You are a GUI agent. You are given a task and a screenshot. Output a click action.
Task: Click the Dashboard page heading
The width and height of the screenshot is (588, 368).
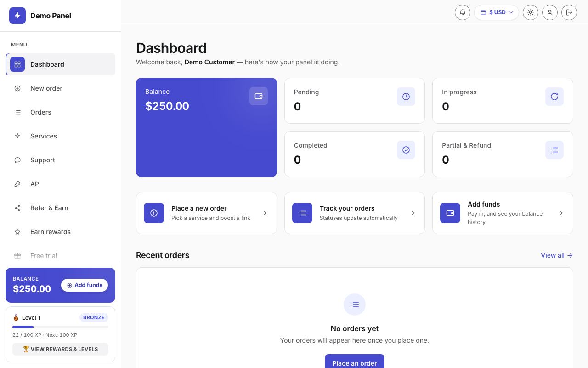pyautogui.click(x=171, y=48)
